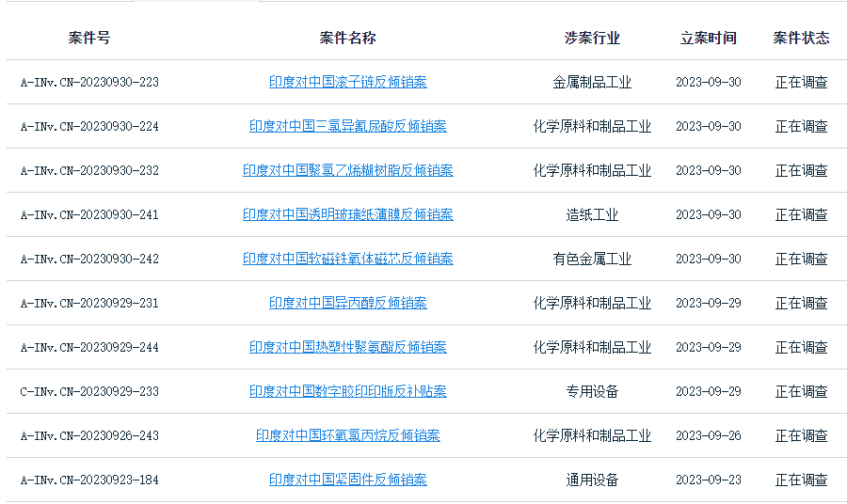Open the 印度对中国滚子链反倾销案 link
The height and width of the screenshot is (504, 847).
click(x=347, y=82)
